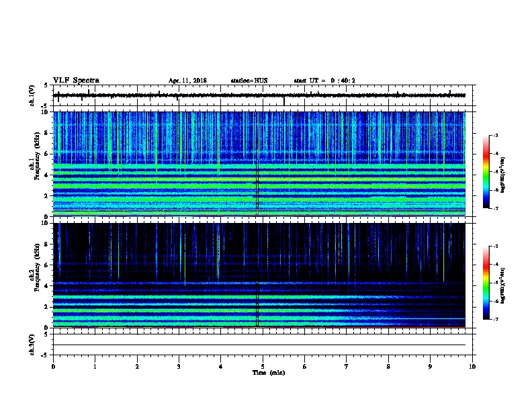Click the dark vertical gap in ch.2 spectrogram
Screen dimensions: 532x411
point(257,304)
